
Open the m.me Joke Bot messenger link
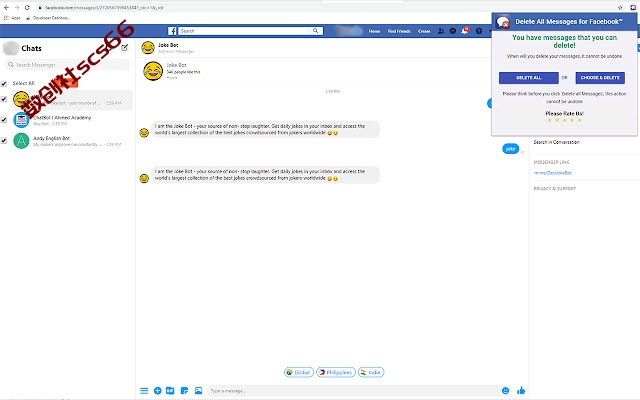coord(553,173)
